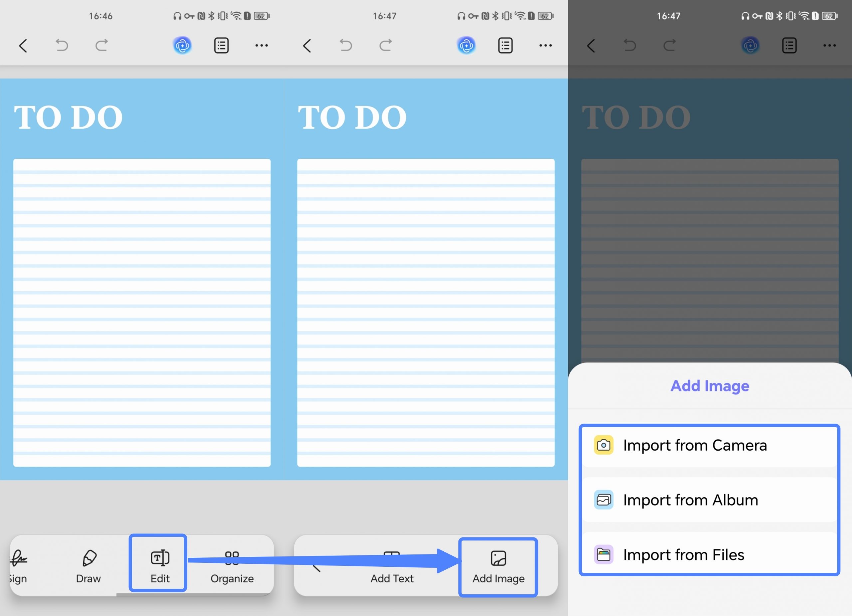Tap the back arrow in the middle screenshot

point(307,46)
